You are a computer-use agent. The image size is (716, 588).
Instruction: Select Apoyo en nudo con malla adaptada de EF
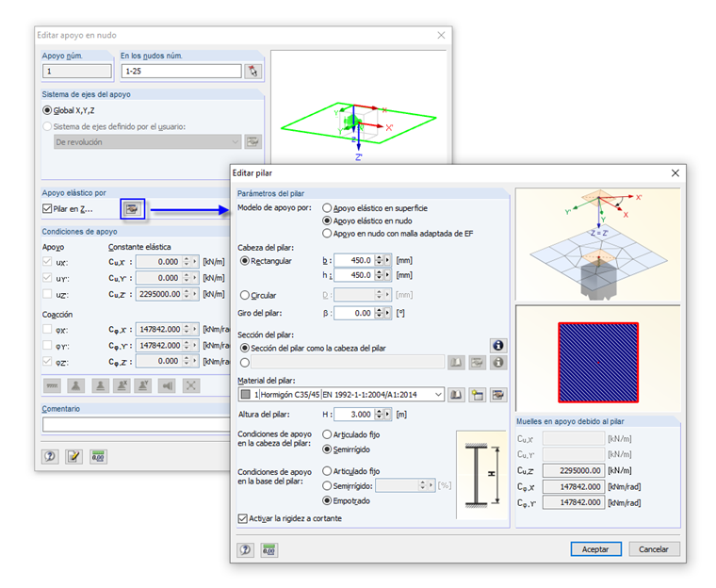click(x=327, y=234)
